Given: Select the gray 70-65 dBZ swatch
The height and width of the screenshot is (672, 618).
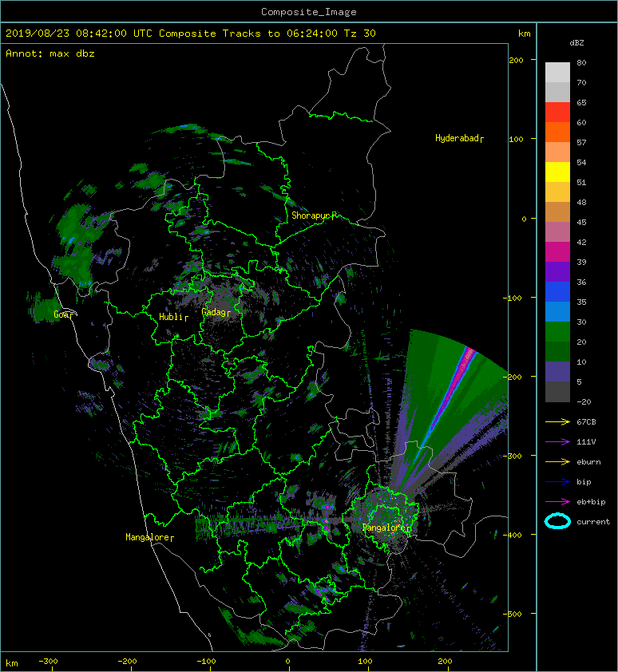Looking at the screenshot, I should (x=557, y=92).
